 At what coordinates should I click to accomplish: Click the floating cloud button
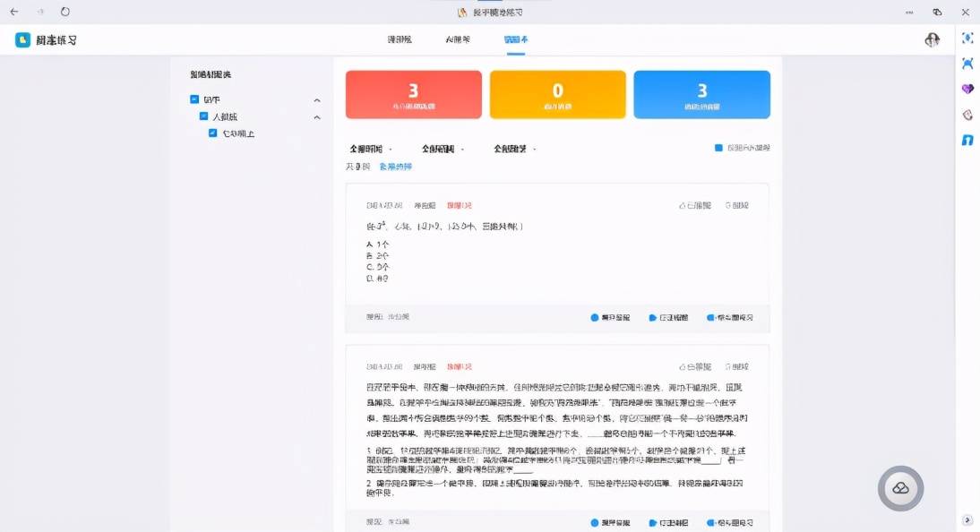click(x=900, y=488)
